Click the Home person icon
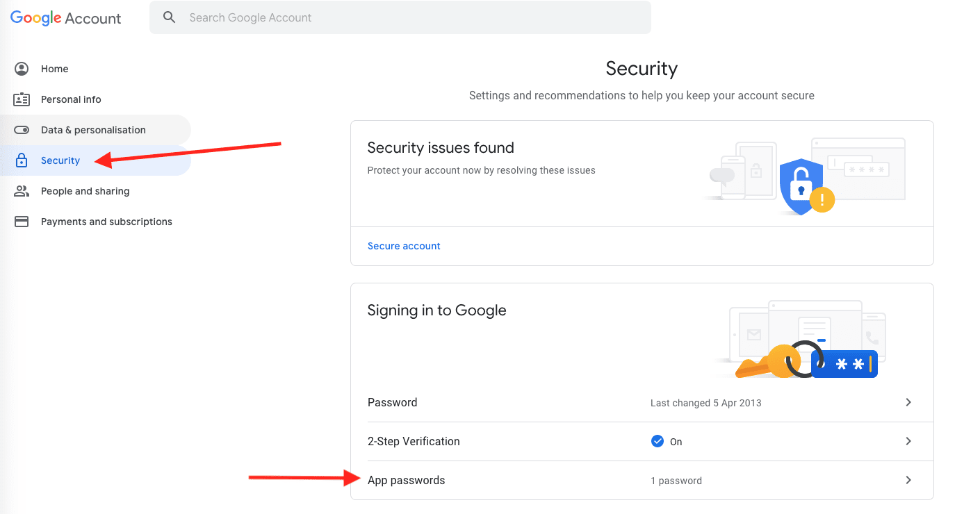 click(x=22, y=69)
